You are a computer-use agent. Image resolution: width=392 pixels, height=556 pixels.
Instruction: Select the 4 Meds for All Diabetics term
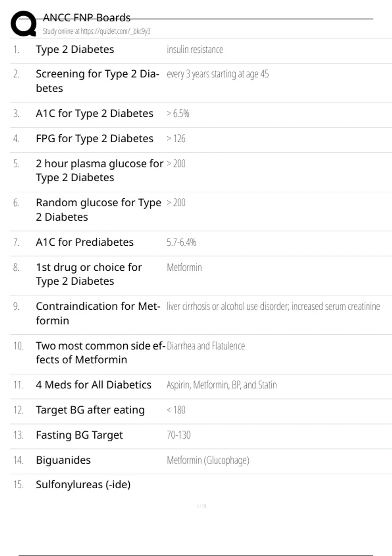(93, 385)
